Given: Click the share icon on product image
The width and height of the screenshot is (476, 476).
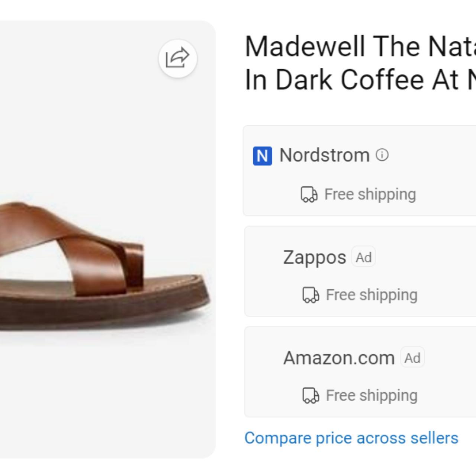Looking at the screenshot, I should tap(177, 58).
